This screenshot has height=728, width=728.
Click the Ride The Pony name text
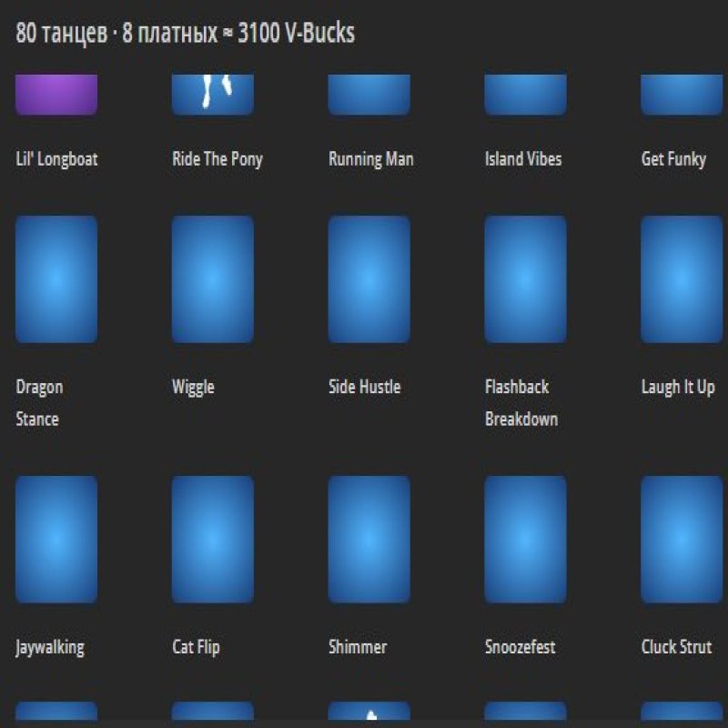pos(217,159)
